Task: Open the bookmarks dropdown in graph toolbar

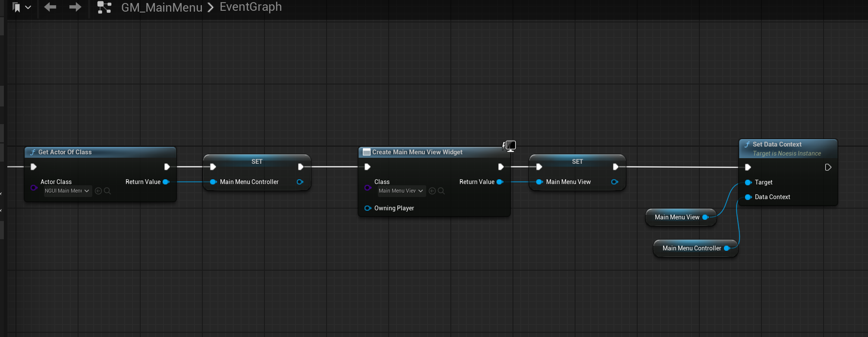Action: click(x=21, y=7)
